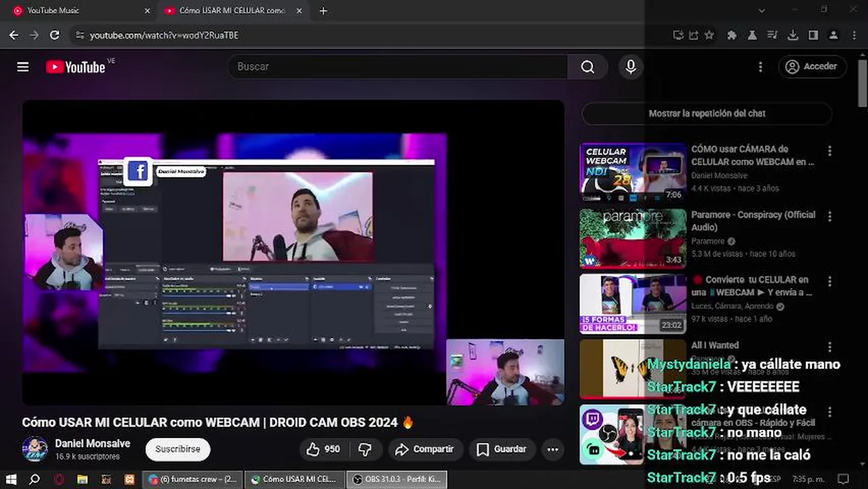Screen dimensions: 868x489
Task: Toggle Chrome side panel
Action: (813, 35)
